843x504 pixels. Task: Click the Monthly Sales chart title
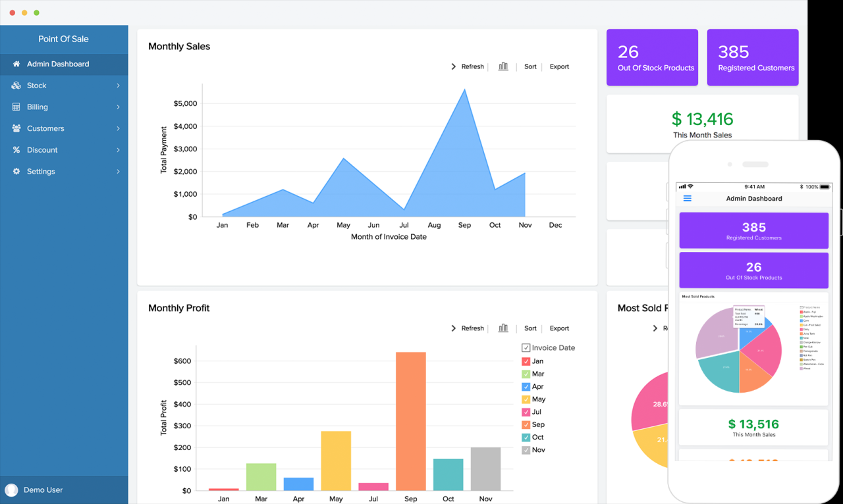click(179, 46)
